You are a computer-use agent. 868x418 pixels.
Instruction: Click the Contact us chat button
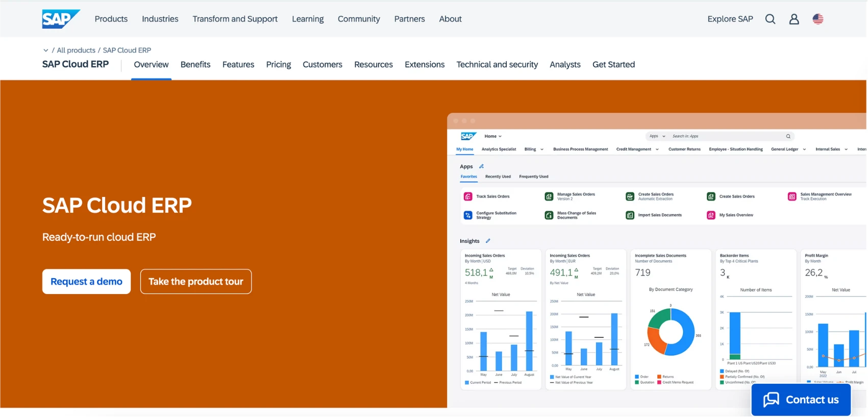tap(802, 400)
